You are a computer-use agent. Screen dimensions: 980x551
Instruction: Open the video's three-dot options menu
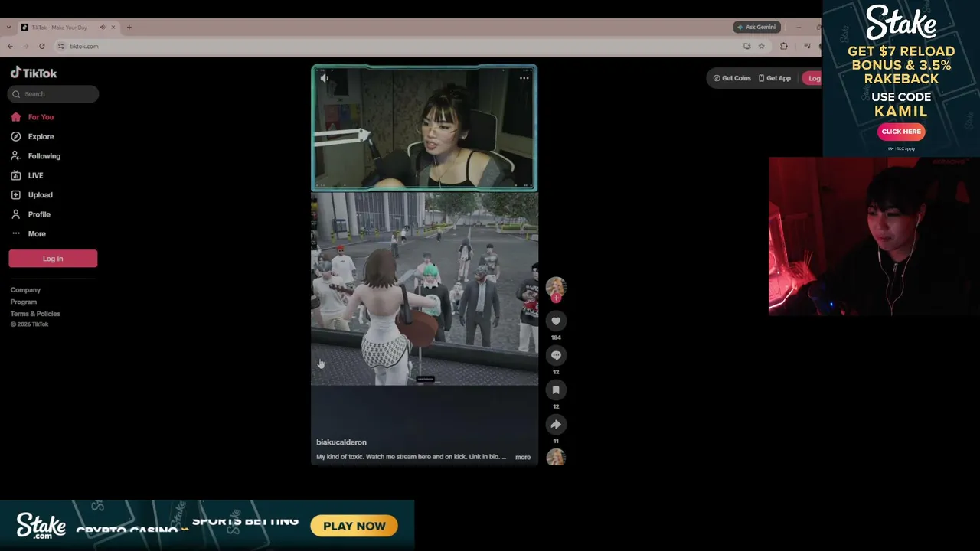524,78
